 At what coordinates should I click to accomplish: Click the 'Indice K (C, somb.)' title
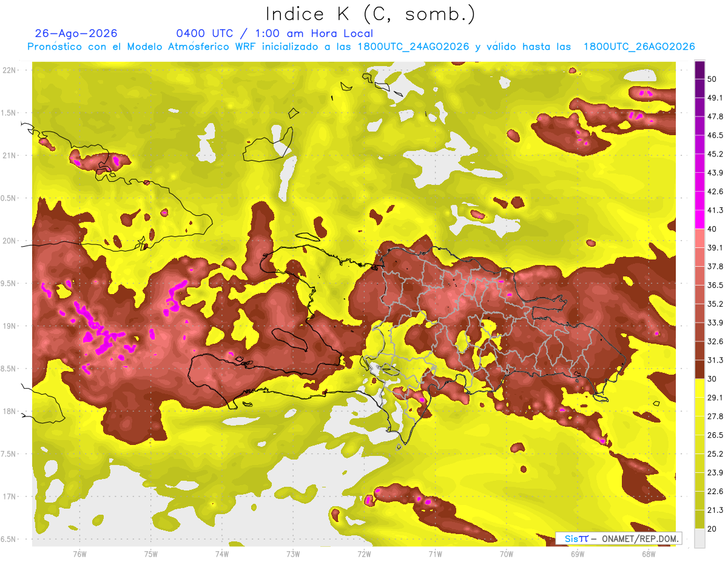click(370, 14)
